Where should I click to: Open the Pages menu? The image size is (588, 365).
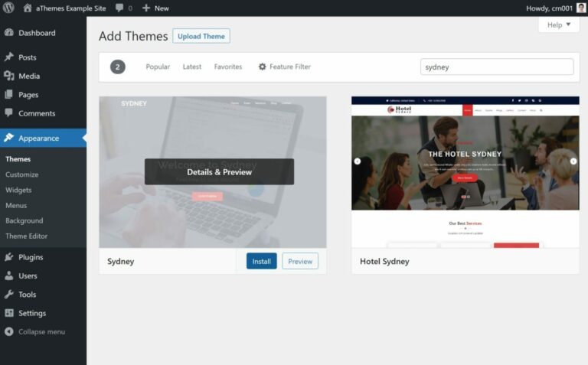point(43,95)
